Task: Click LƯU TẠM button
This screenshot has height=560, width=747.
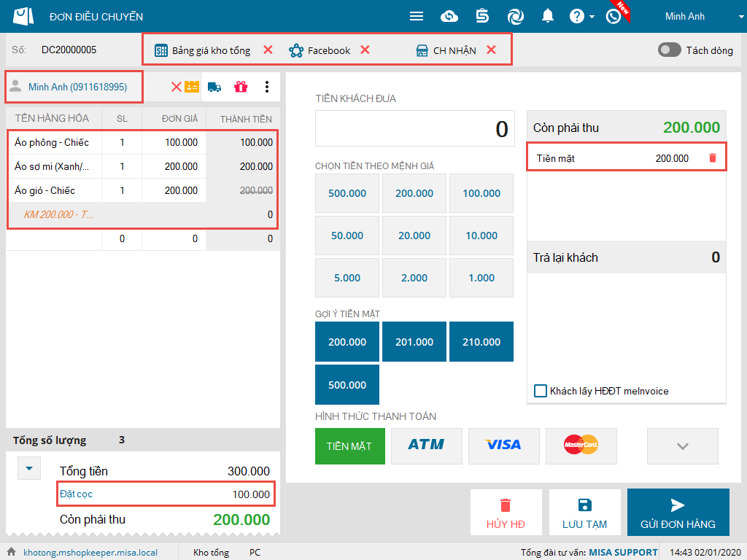Action: 584,513
